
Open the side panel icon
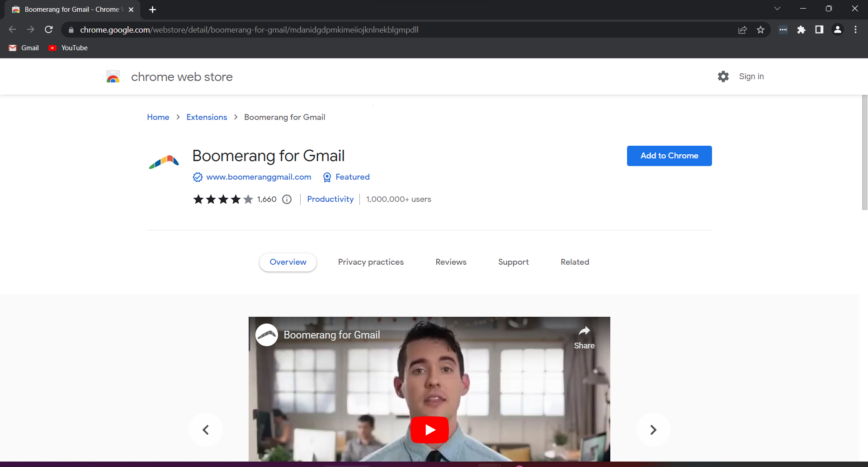(x=819, y=29)
